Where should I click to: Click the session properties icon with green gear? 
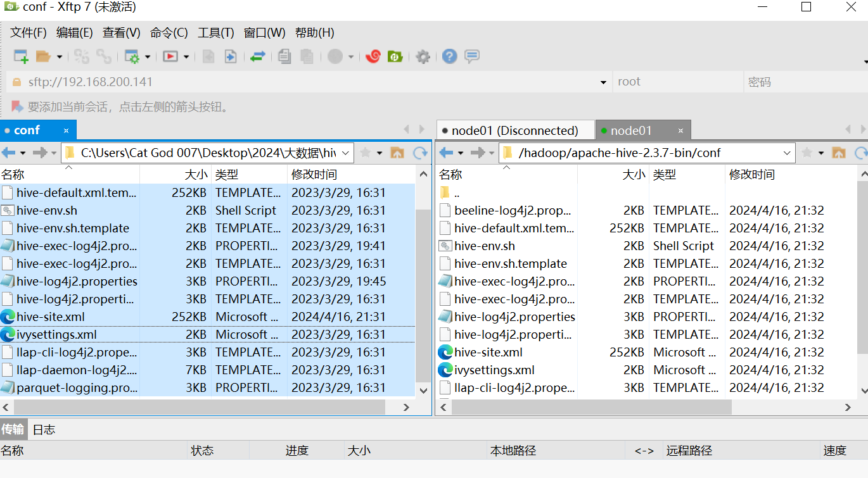tap(132, 56)
